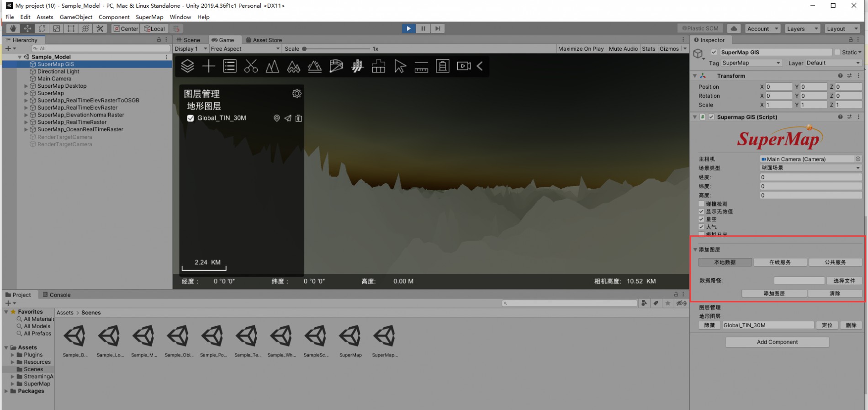Toggle Center pivot mode

coord(126,28)
